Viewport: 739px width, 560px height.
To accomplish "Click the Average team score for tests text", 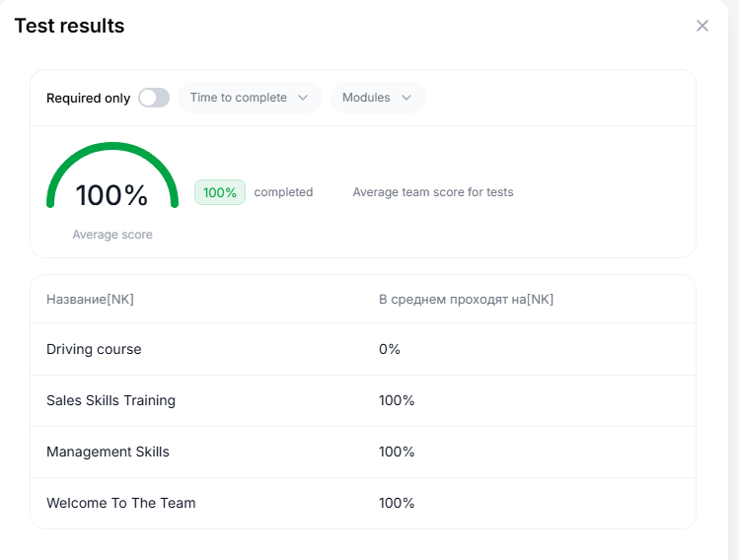I will [433, 192].
